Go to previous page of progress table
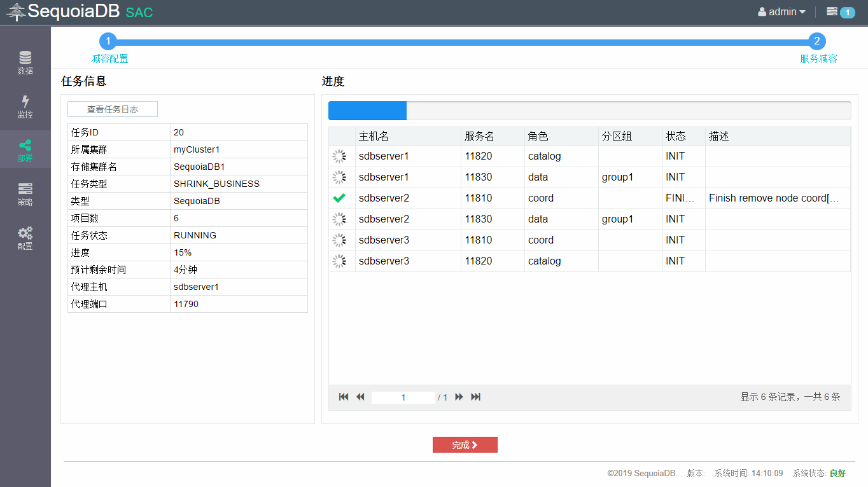The height and width of the screenshot is (487, 868). coord(360,397)
